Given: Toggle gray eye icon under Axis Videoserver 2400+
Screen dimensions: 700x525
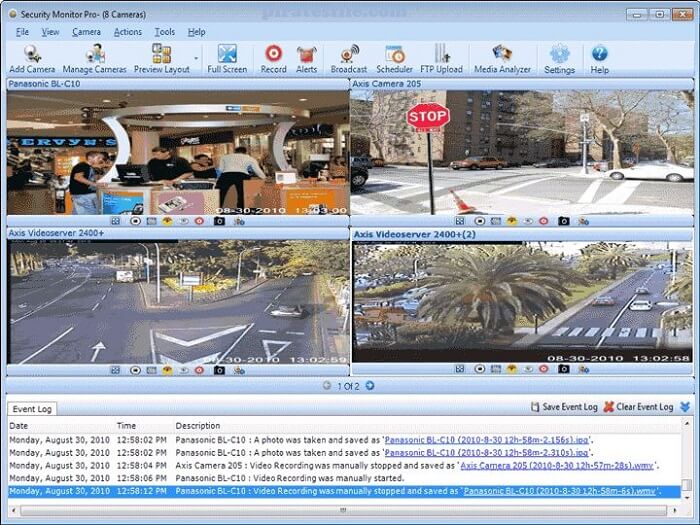Looking at the screenshot, I should point(183,370).
